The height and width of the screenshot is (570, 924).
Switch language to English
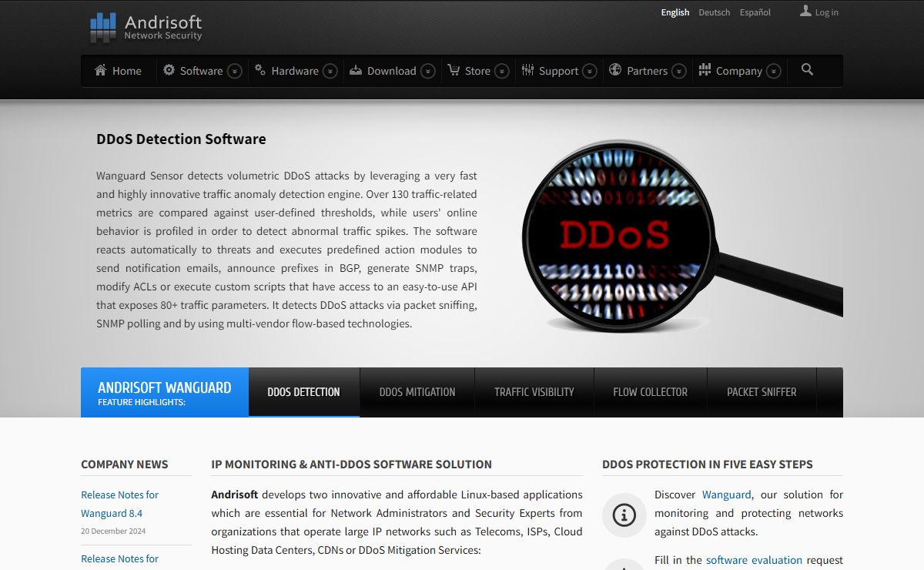[x=675, y=12]
